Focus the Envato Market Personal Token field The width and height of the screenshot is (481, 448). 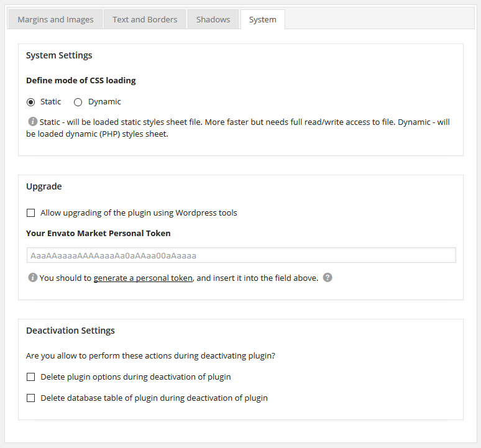pos(241,255)
